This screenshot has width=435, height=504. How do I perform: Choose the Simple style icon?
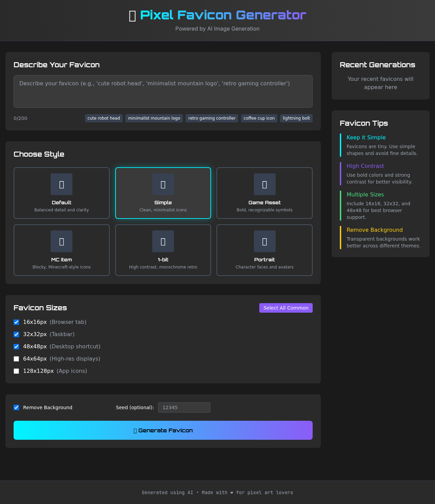tap(163, 184)
